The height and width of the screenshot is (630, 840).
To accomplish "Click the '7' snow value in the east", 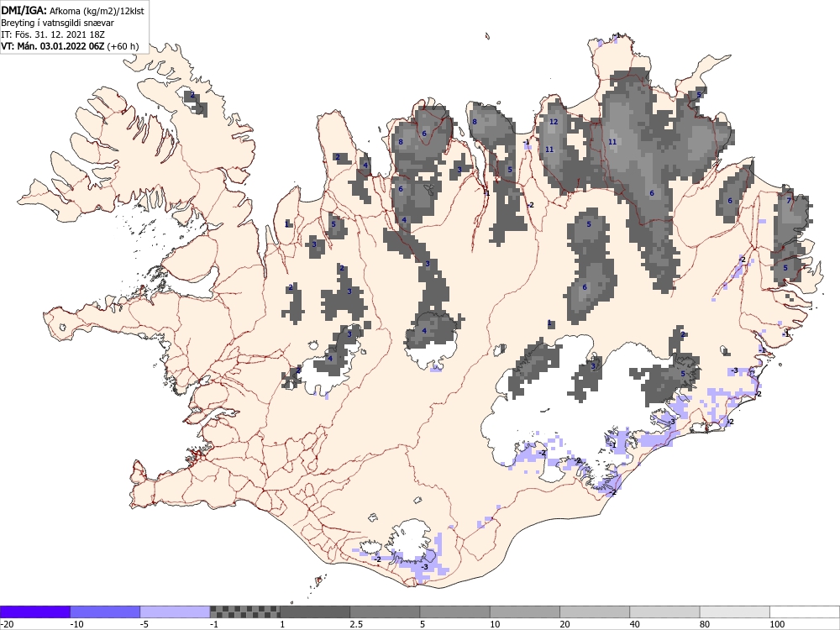I will click(x=789, y=201).
